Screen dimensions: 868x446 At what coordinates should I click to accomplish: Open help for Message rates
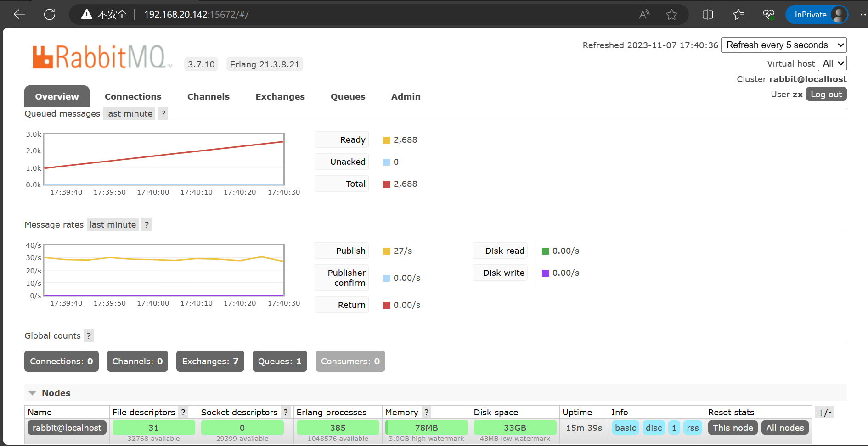click(x=147, y=224)
